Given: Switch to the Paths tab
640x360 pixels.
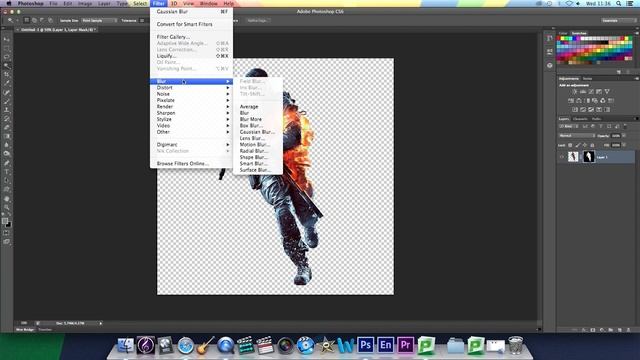Looking at the screenshot, I should (596, 119).
